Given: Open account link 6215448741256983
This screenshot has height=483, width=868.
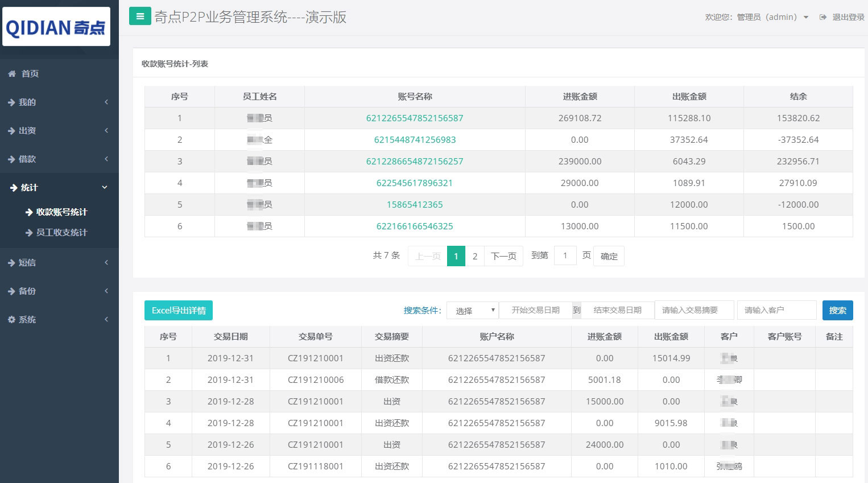Looking at the screenshot, I should (x=415, y=139).
